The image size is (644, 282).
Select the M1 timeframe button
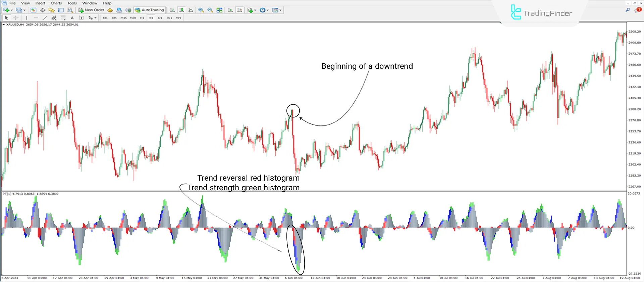[105, 18]
